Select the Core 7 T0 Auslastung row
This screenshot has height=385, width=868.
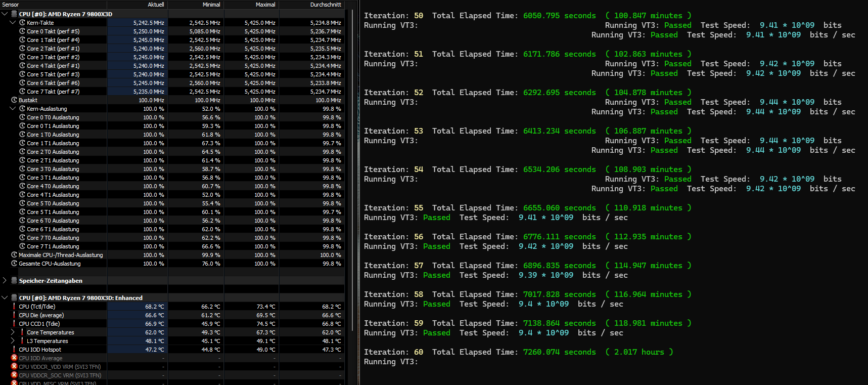(x=172, y=238)
